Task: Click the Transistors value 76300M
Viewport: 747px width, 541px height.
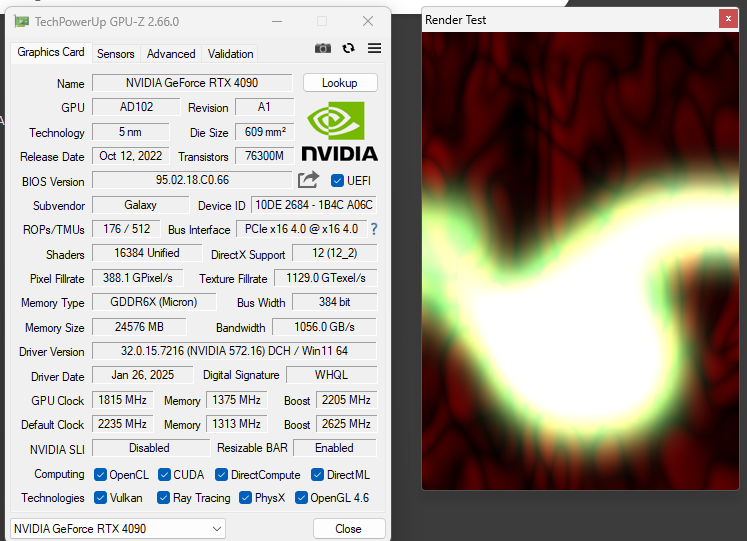Action: click(x=264, y=156)
